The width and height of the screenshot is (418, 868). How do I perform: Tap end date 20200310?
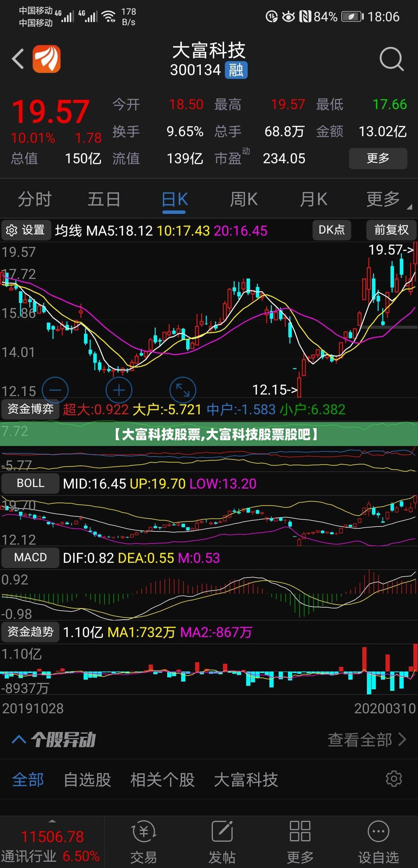point(385,708)
